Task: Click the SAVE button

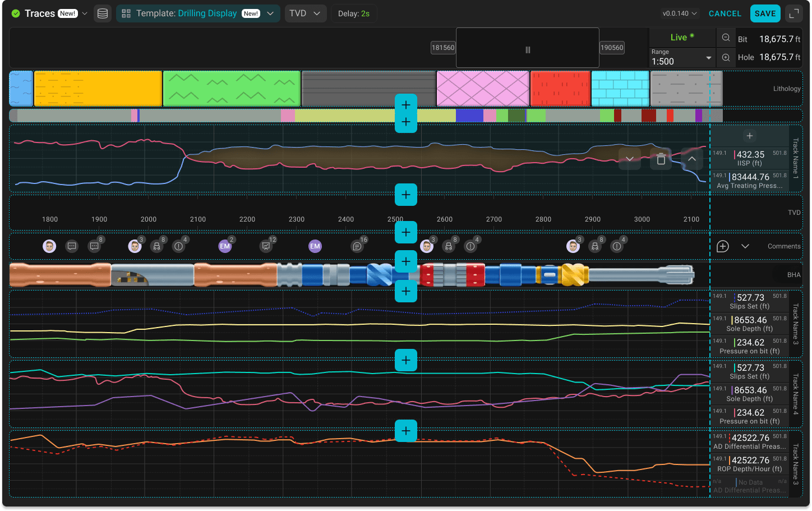Action: 765,13
